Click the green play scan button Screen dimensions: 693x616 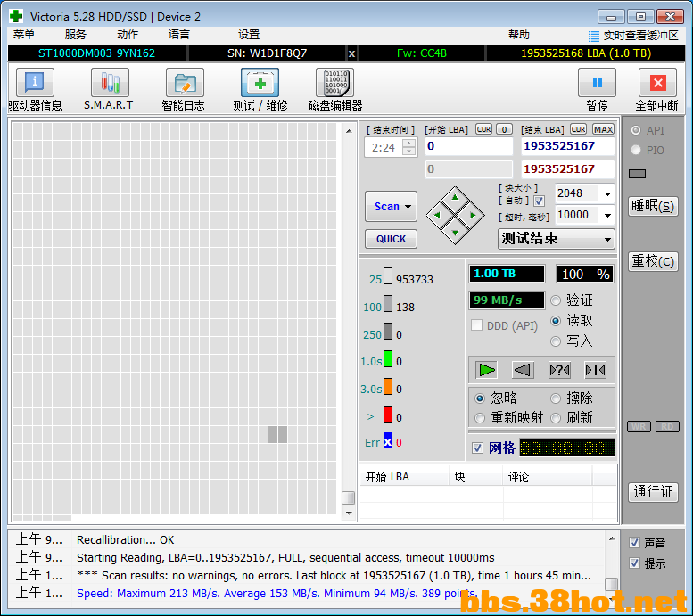pos(487,370)
